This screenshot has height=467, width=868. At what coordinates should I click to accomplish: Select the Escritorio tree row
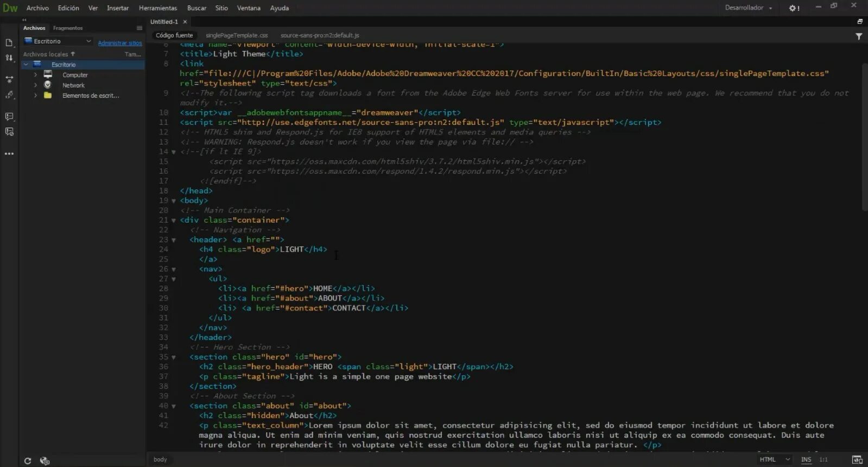click(83, 65)
